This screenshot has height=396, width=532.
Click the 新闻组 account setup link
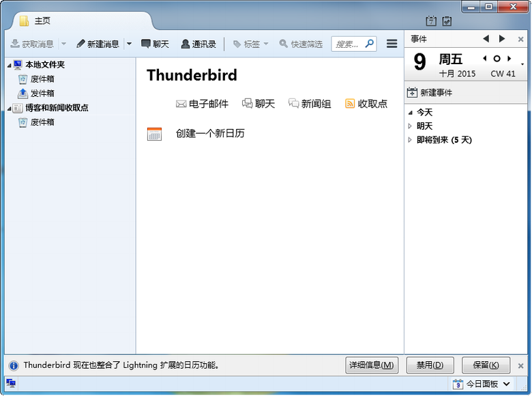(x=310, y=104)
